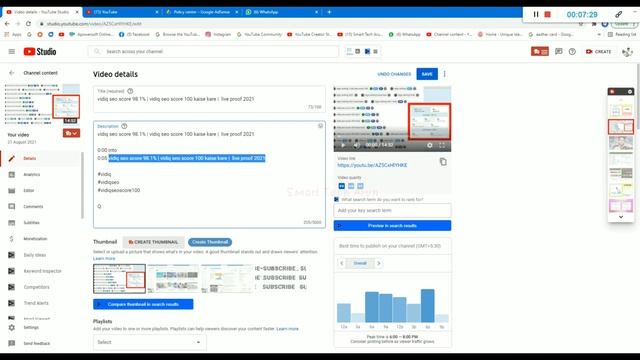Switch to the WhatsApp browser tab
Screen dimensions: 640x360
coord(282,12)
